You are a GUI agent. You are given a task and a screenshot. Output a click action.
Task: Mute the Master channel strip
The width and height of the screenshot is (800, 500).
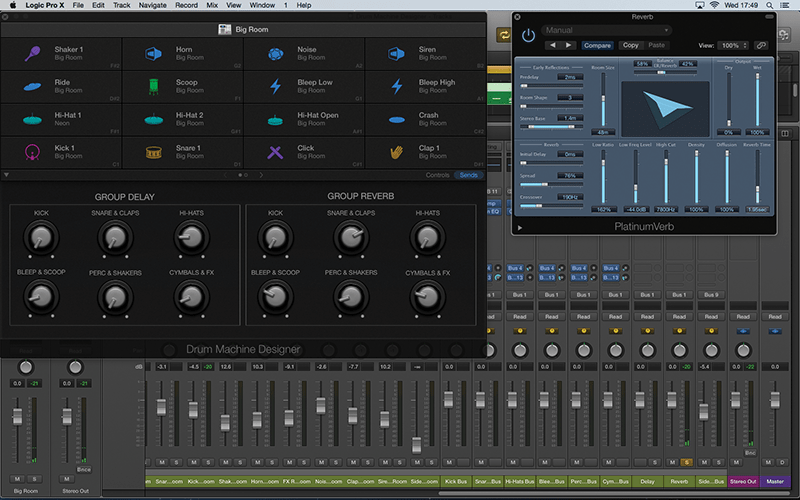[x=768, y=462]
